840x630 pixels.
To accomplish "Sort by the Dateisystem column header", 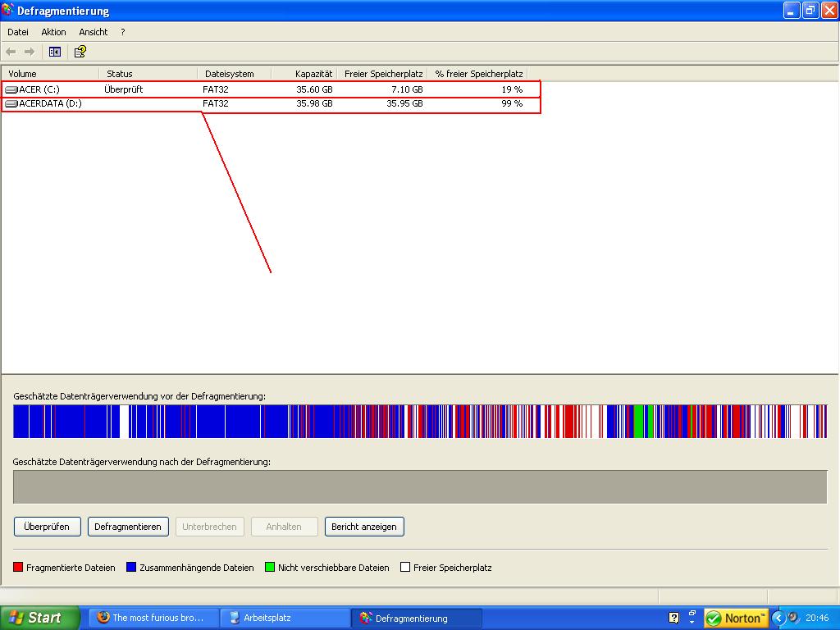I will [235, 74].
